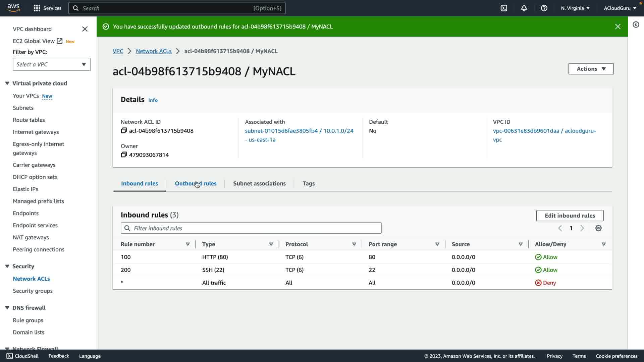Open the help question mark menu
The width and height of the screenshot is (644, 362).
click(x=544, y=8)
